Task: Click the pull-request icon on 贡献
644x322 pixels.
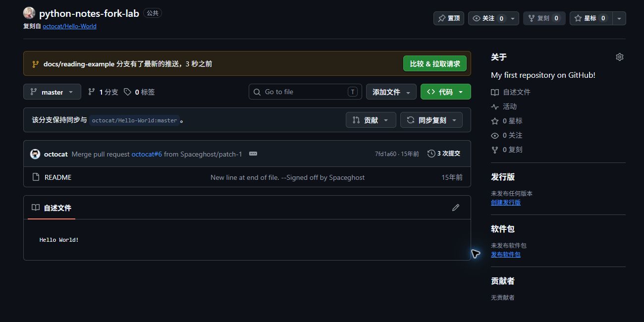Action: coord(356,120)
